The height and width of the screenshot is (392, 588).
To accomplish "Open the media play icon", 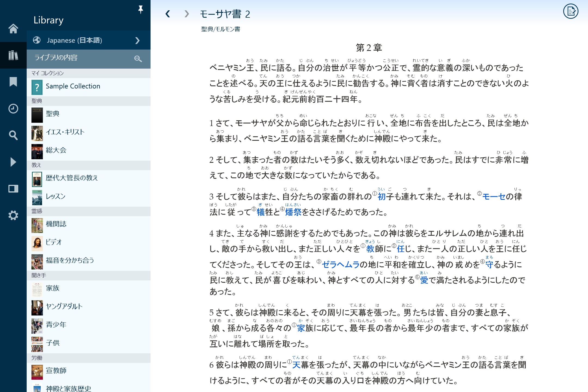I will click(13, 162).
